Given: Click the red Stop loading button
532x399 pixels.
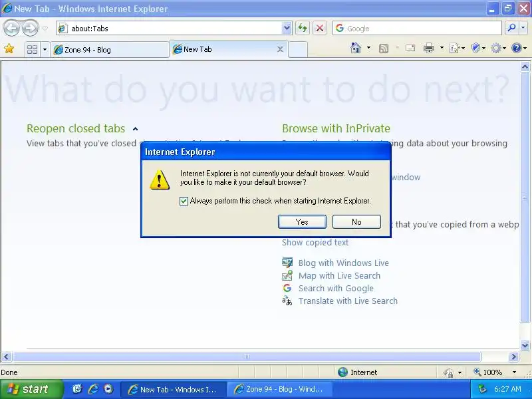Looking at the screenshot, I should (320, 29).
